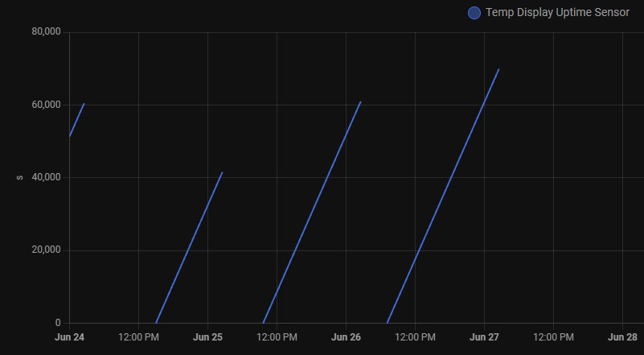Click the 80,000 y-axis label
Image resolution: width=644 pixels, height=355 pixels.
click(x=46, y=31)
